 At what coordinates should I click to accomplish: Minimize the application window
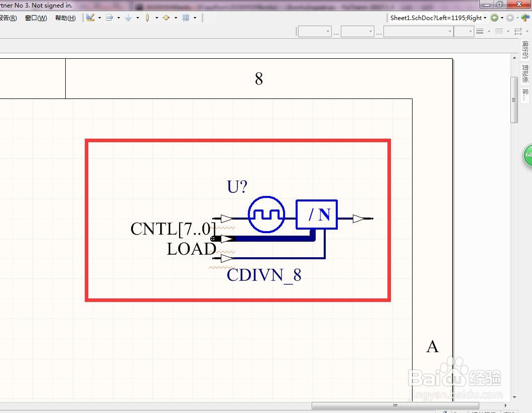point(487,4)
